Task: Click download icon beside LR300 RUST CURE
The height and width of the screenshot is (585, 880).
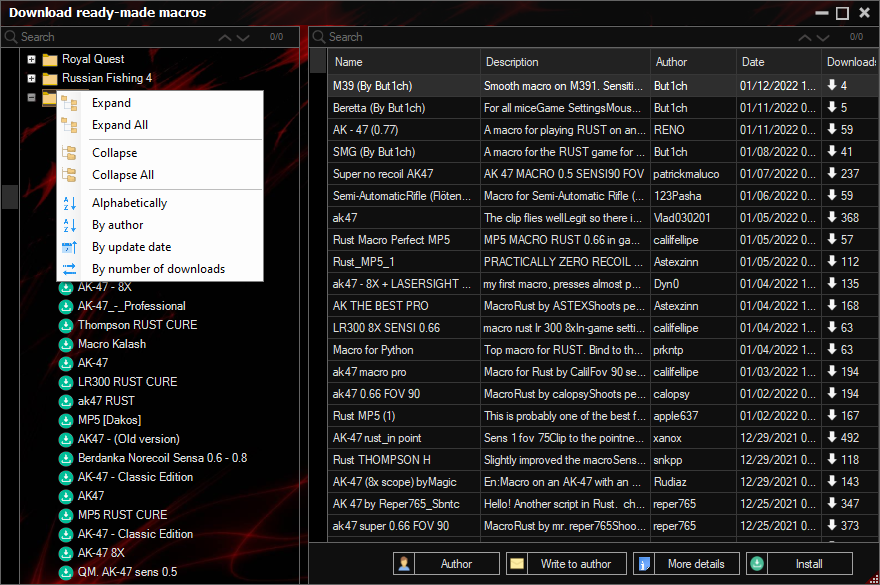Action: point(66,382)
